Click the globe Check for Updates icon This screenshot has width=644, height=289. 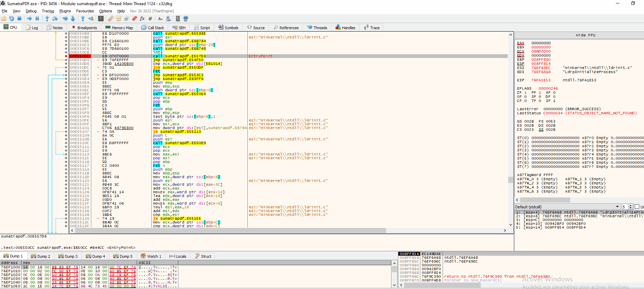pyautogui.click(x=186, y=19)
